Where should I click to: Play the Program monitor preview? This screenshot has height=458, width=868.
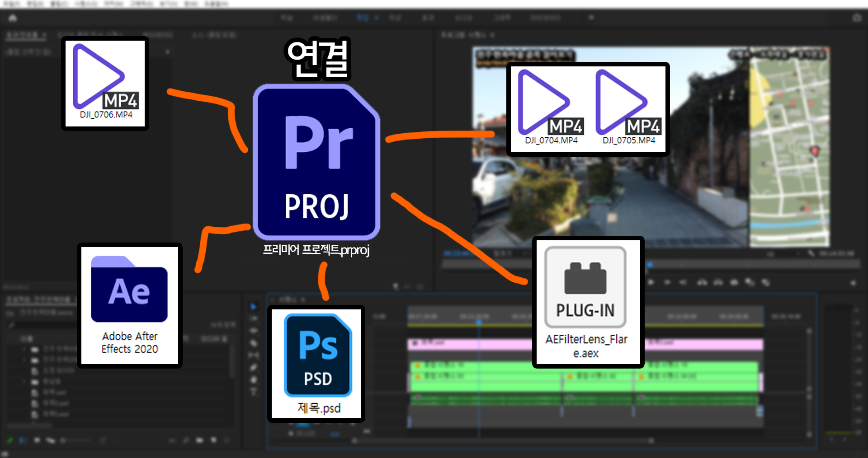pos(651,282)
